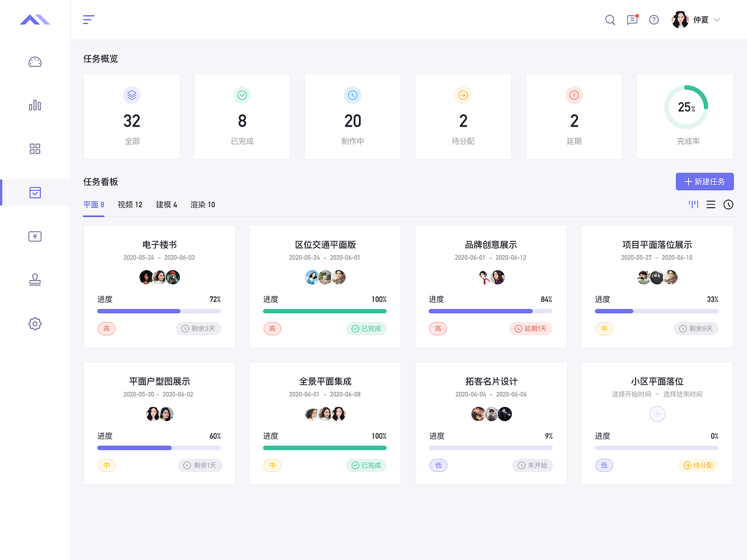Image resolution: width=747 pixels, height=560 pixels.
Task: Click the 延期1天 status badge
Action: (530, 329)
